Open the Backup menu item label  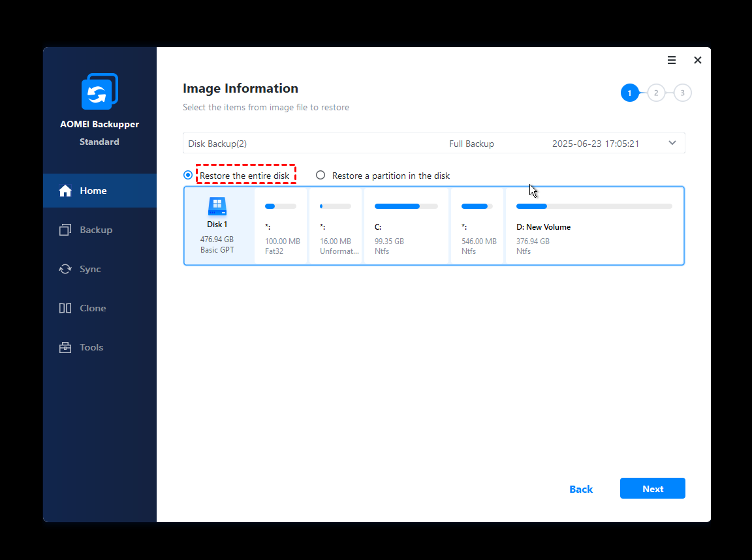point(96,230)
